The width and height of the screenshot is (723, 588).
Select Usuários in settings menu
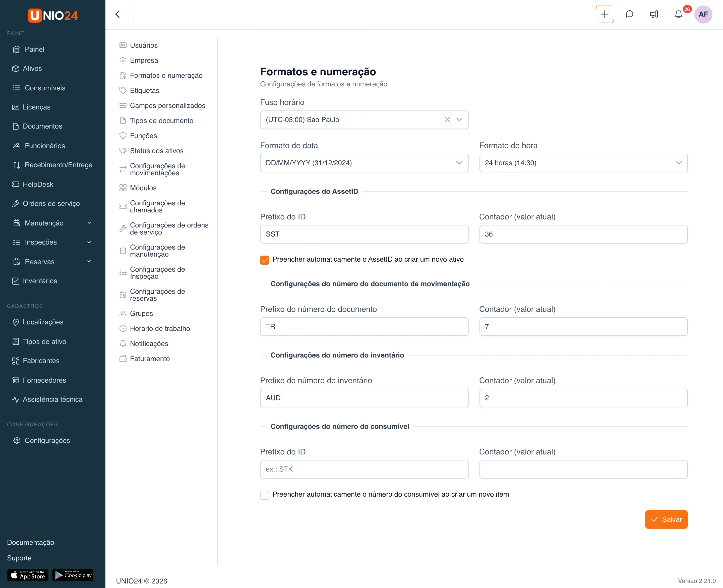[x=144, y=45]
